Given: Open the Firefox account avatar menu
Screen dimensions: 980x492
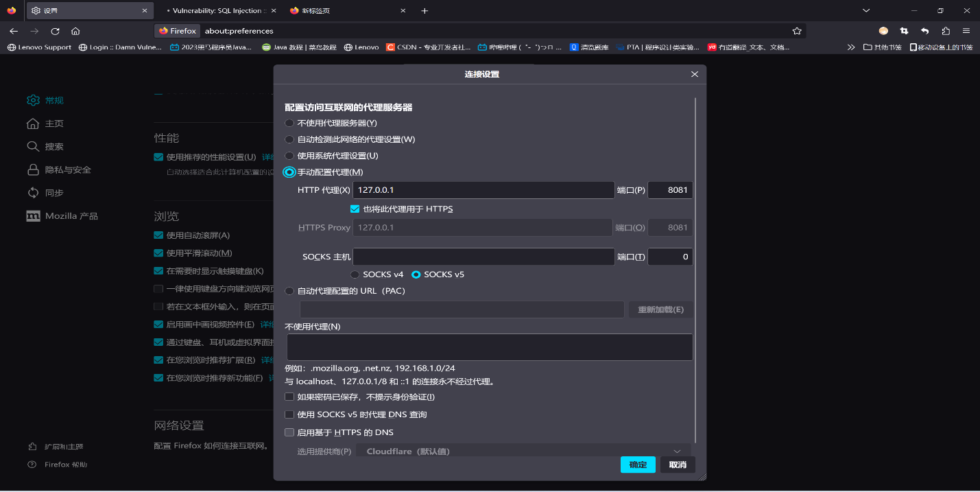Looking at the screenshot, I should (x=883, y=31).
